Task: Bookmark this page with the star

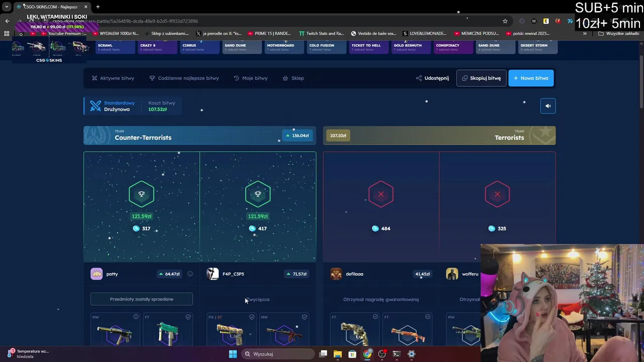Action: click(505, 21)
